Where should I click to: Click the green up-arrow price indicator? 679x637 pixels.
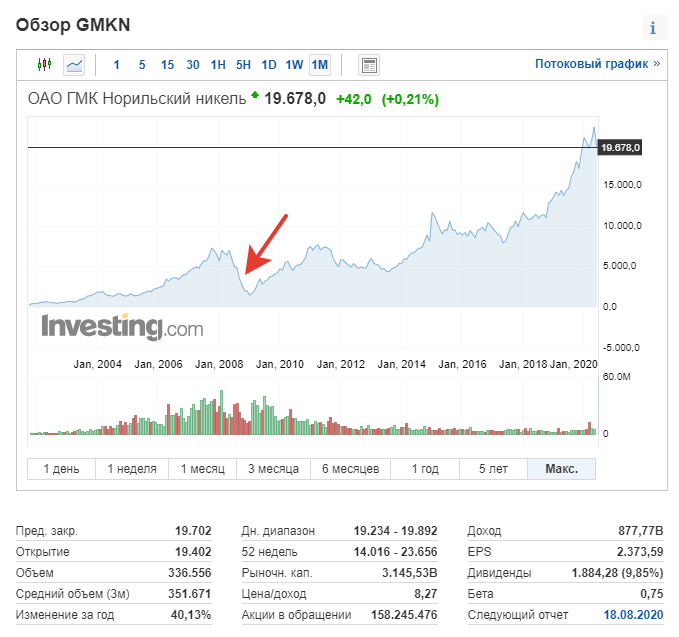(x=254, y=96)
